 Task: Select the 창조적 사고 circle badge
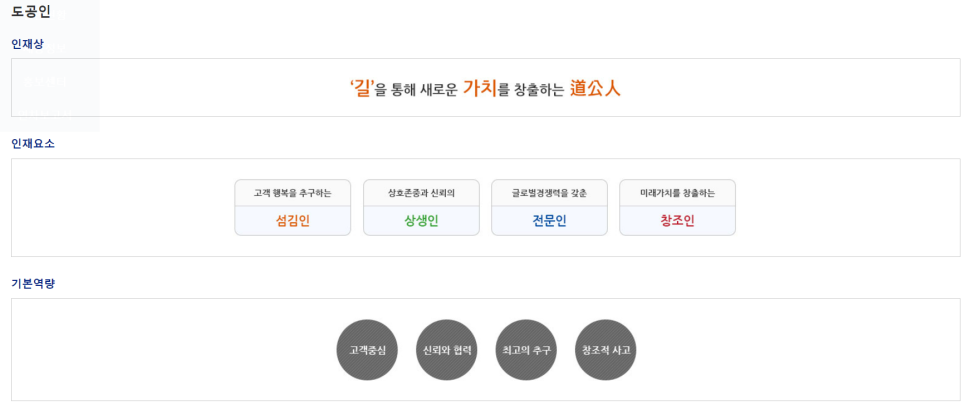(x=606, y=350)
